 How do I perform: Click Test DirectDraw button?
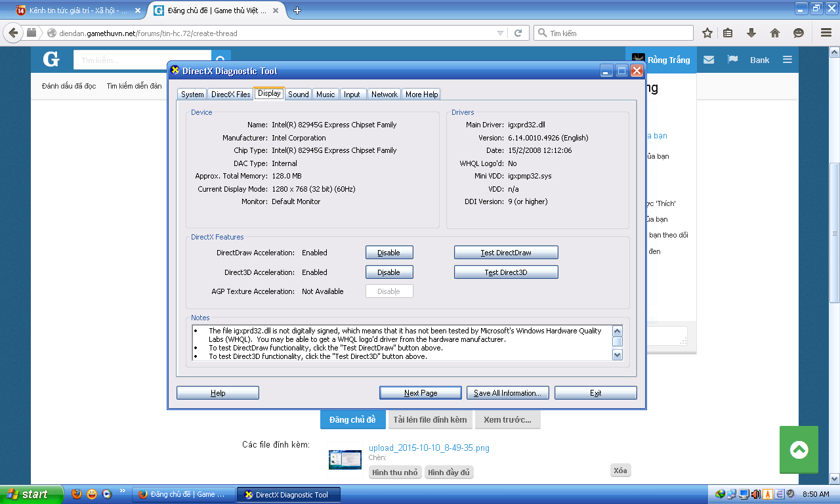[506, 253]
